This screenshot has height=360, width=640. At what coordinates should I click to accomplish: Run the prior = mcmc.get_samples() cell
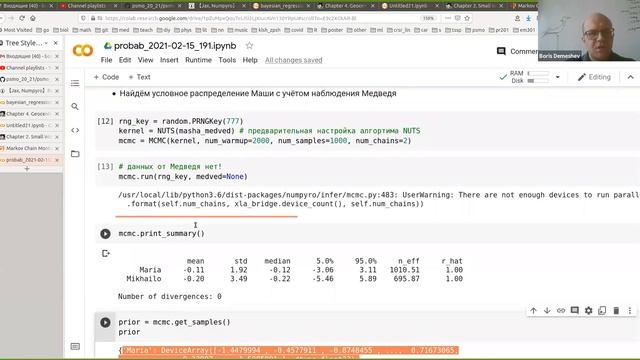click(105, 322)
